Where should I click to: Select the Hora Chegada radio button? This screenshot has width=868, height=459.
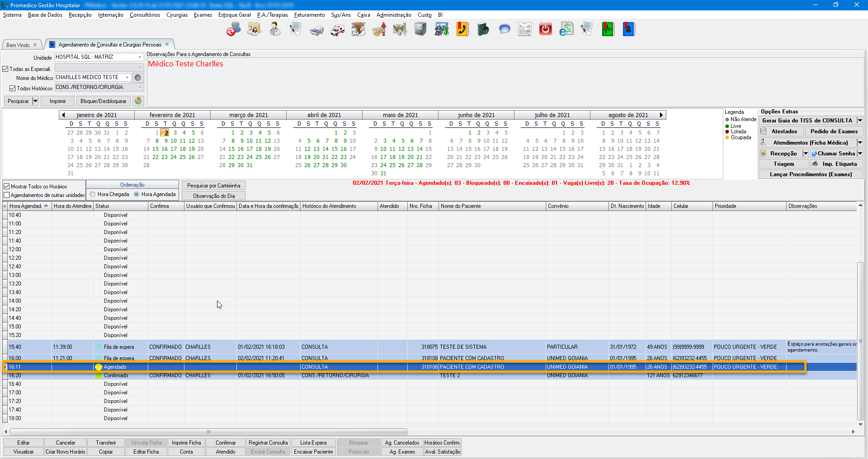pos(93,194)
